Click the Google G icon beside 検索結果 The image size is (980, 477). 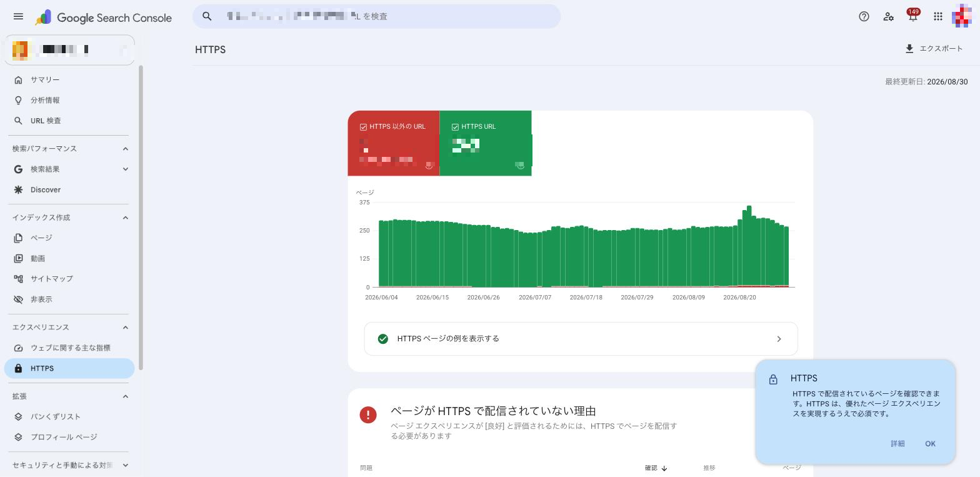[x=18, y=169]
